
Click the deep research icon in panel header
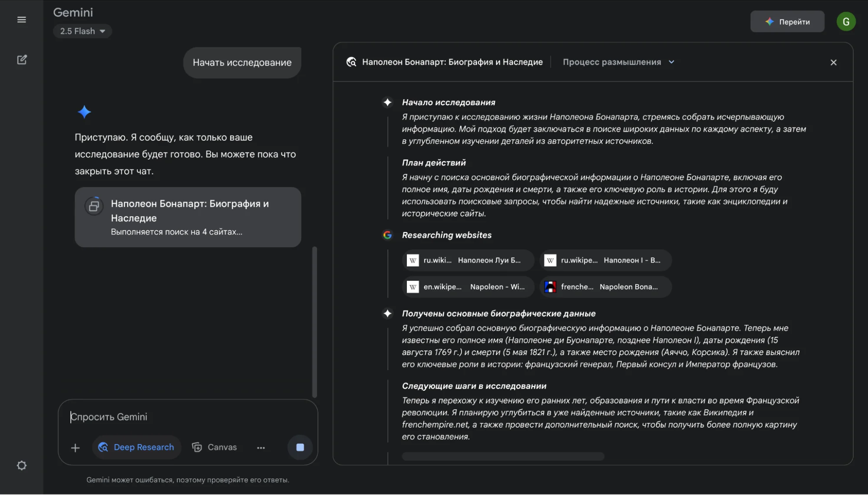coord(351,62)
